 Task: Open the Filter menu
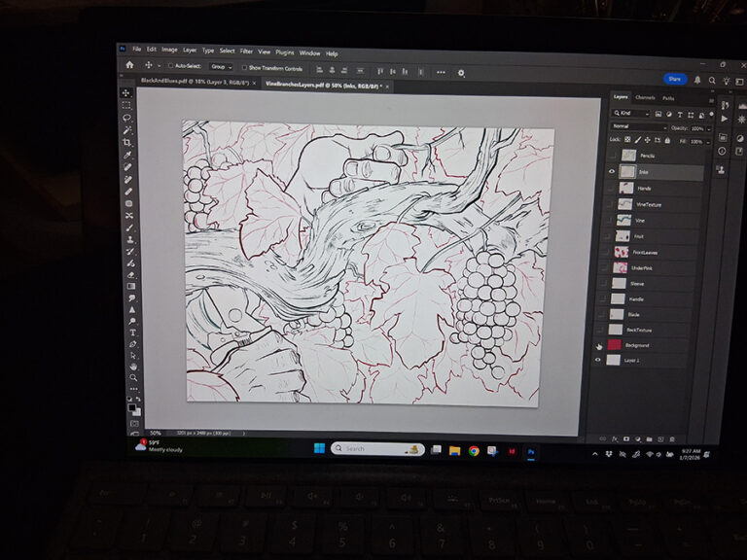[x=246, y=52]
